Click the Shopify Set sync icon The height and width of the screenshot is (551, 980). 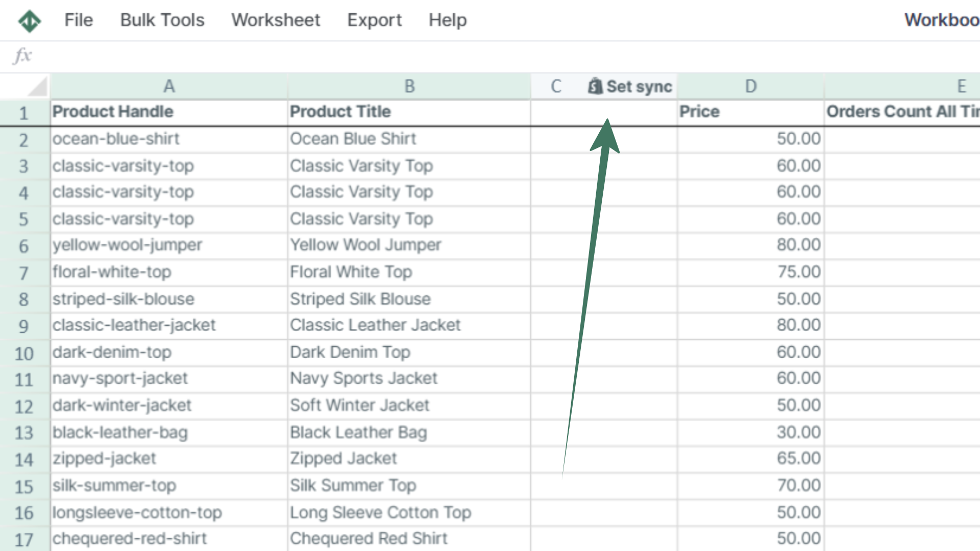coord(596,86)
